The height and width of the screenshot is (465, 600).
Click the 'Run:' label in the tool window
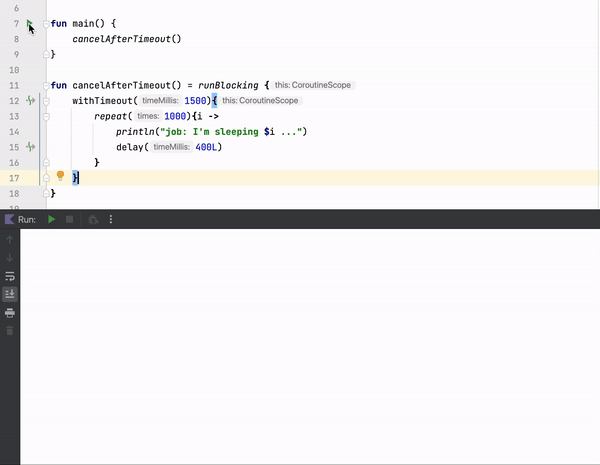point(27,219)
